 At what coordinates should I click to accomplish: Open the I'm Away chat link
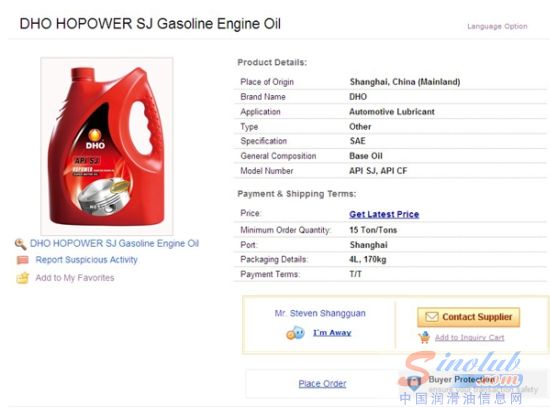[332, 333]
